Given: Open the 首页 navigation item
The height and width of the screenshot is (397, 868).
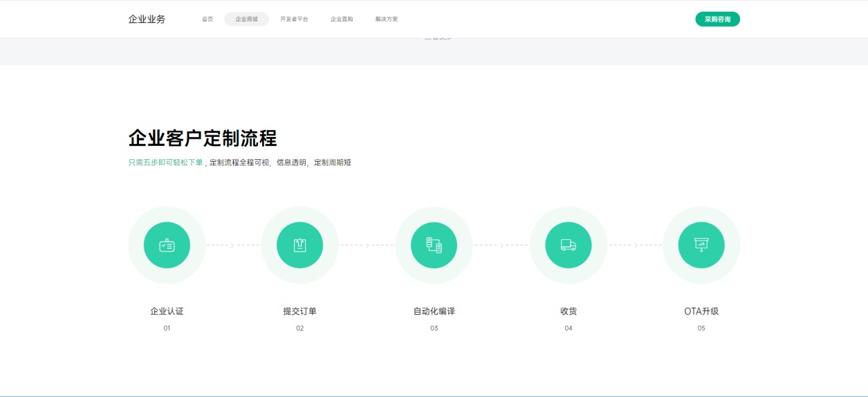Looking at the screenshot, I should click(x=207, y=19).
